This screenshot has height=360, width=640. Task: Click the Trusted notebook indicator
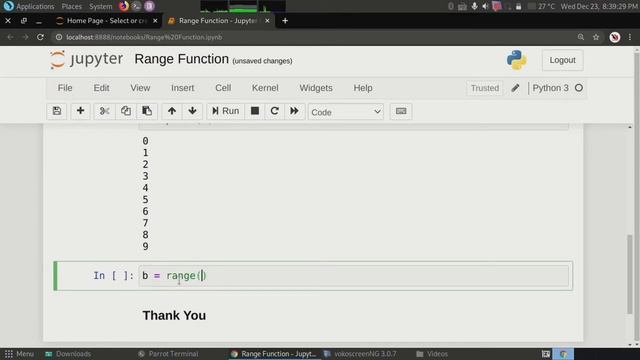click(484, 88)
